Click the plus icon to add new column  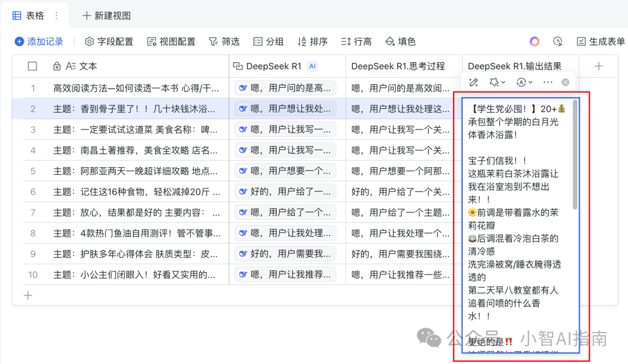click(598, 66)
